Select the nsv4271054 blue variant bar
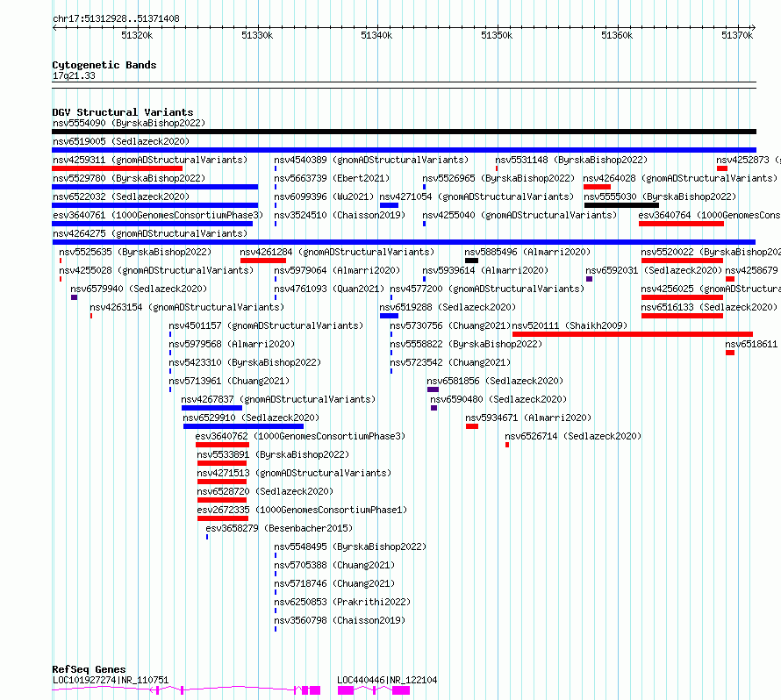Image resolution: width=781 pixels, height=700 pixels. pos(389,205)
